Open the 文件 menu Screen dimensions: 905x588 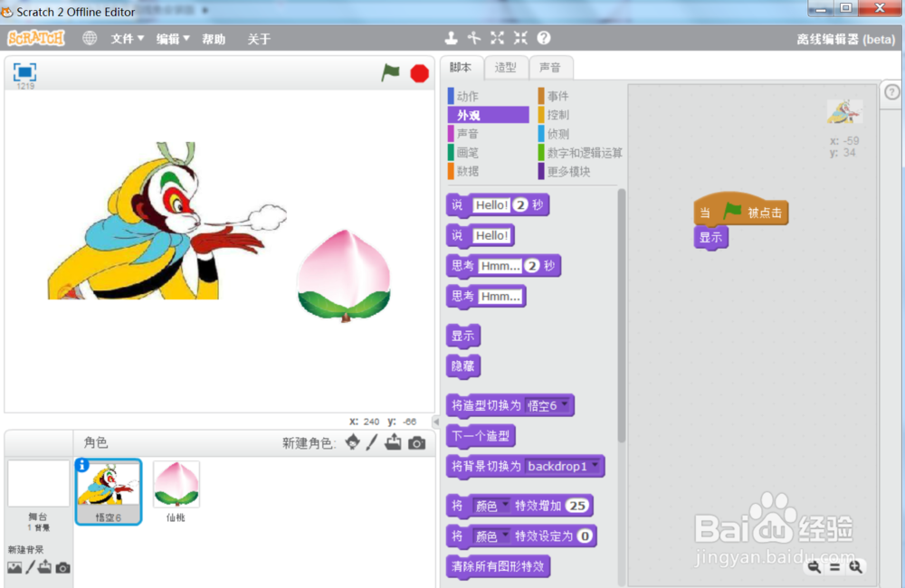click(x=127, y=39)
